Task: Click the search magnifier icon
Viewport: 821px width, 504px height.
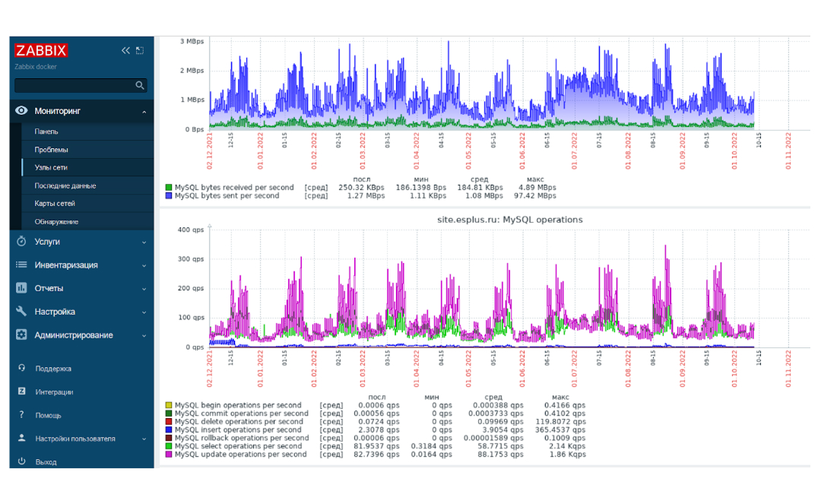Action: (140, 85)
